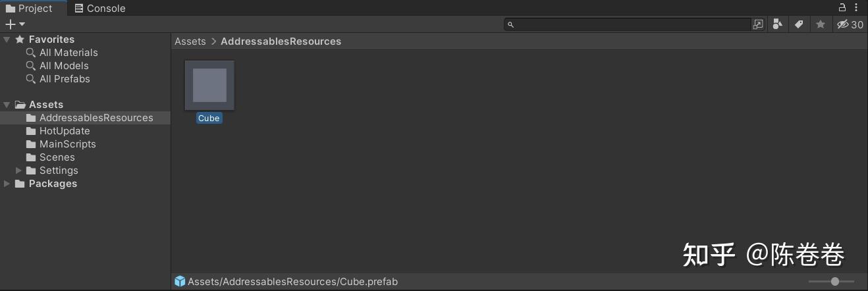
Task: Collapse the Assets folder tree
Action: (7, 105)
